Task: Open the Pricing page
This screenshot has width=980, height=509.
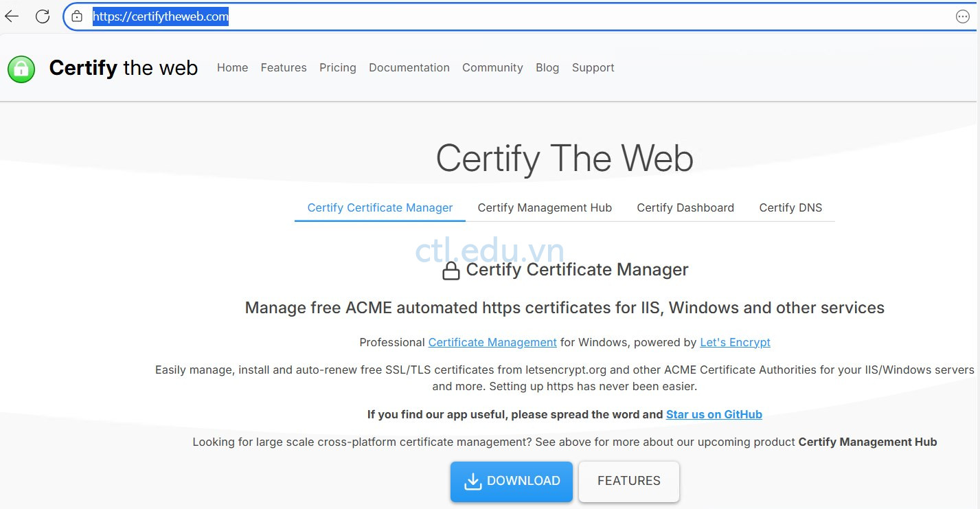Action: pos(337,67)
